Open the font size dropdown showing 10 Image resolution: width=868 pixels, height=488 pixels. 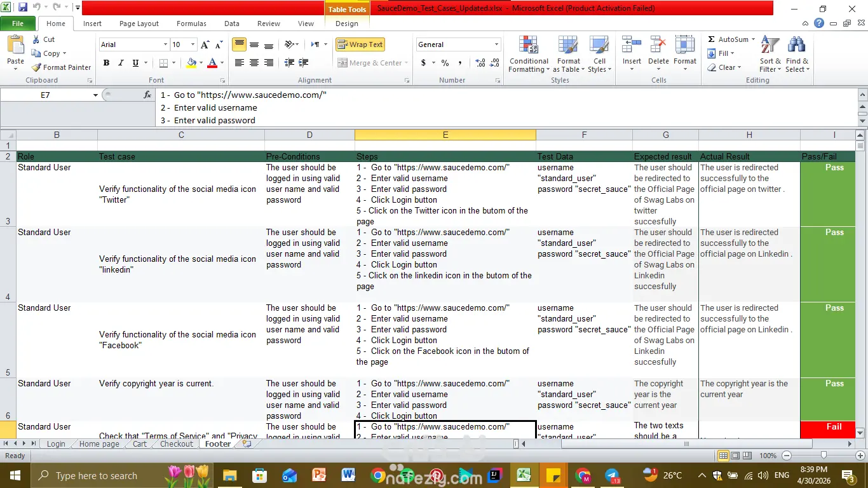click(x=193, y=44)
